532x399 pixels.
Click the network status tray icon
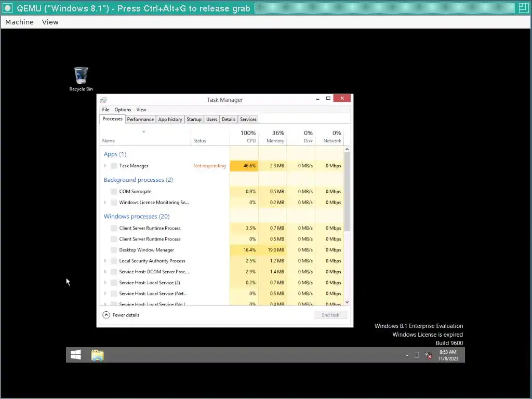[428, 355]
